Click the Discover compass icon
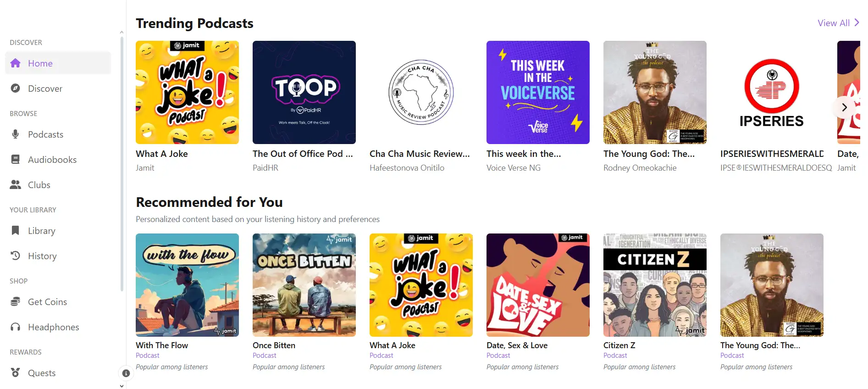The width and height of the screenshot is (868, 389). [x=16, y=89]
